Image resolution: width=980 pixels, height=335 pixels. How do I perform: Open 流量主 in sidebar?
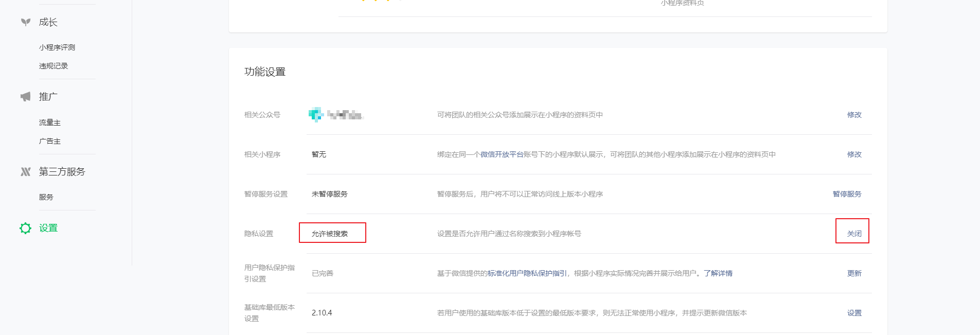tap(50, 122)
